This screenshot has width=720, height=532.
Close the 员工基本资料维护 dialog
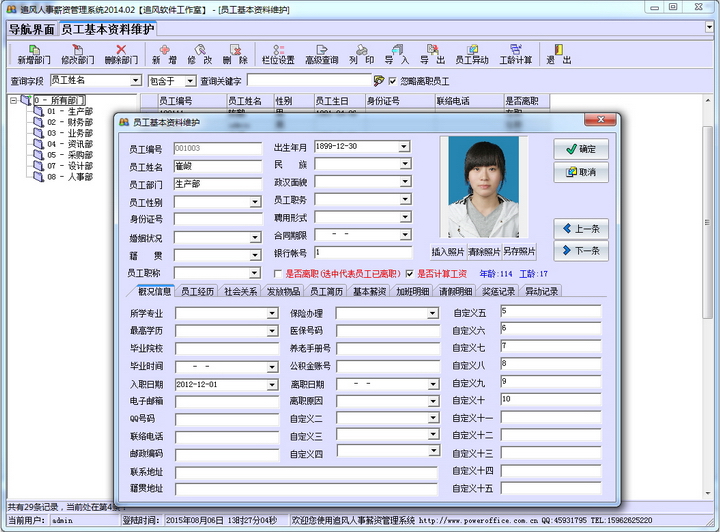600,119
